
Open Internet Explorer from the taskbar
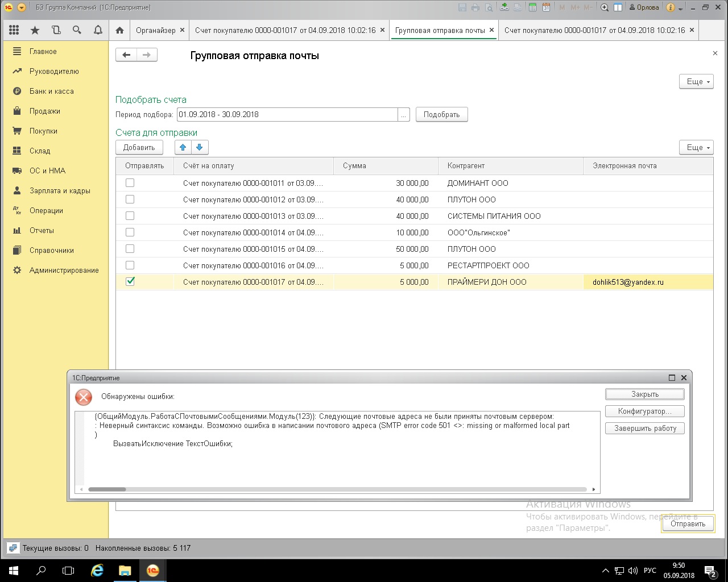(x=97, y=570)
